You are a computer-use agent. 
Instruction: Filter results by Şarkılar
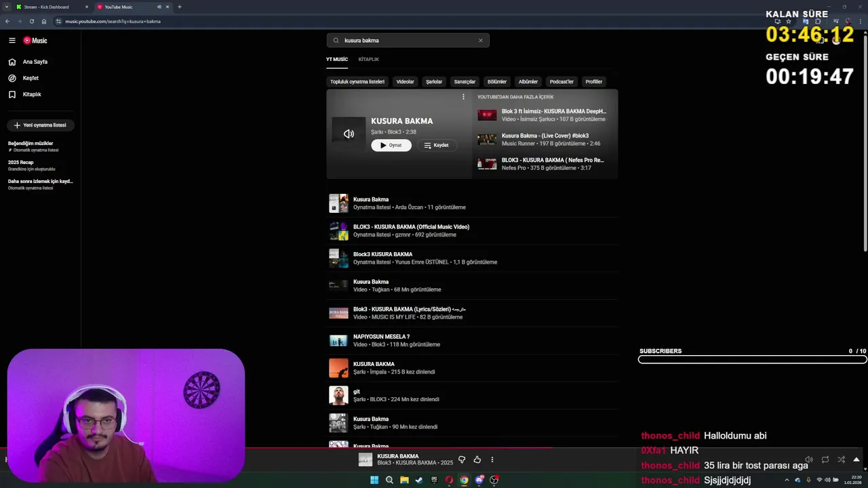tap(434, 82)
